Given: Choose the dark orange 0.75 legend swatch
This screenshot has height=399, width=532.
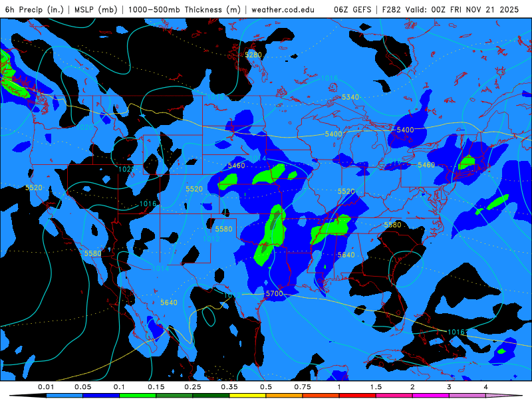Looking at the screenshot, I should (x=321, y=396).
